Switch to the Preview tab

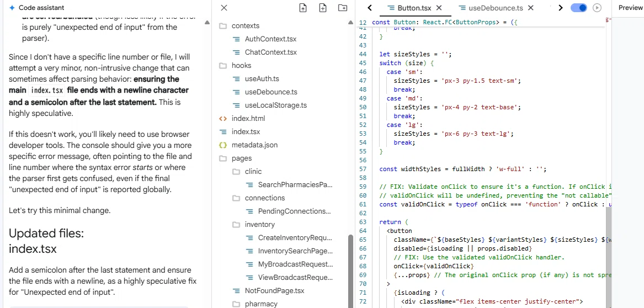pyautogui.click(x=630, y=8)
